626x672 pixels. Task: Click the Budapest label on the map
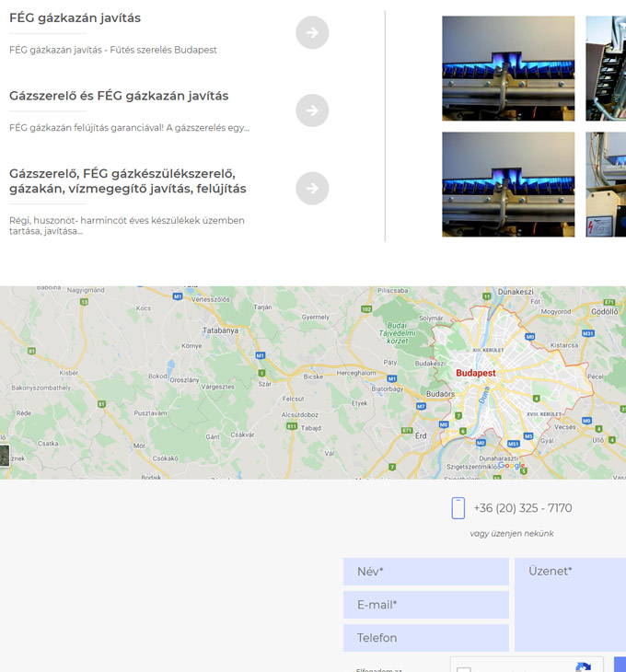[476, 373]
